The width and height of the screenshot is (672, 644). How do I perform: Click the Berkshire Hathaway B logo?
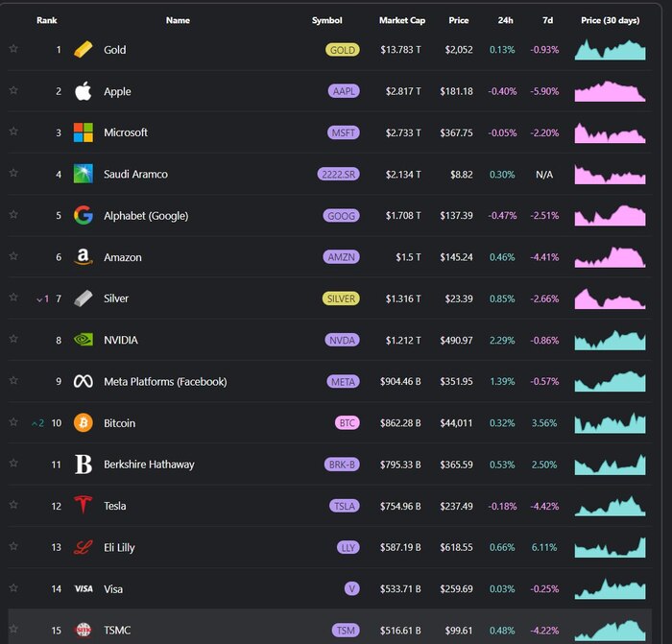pyautogui.click(x=84, y=465)
